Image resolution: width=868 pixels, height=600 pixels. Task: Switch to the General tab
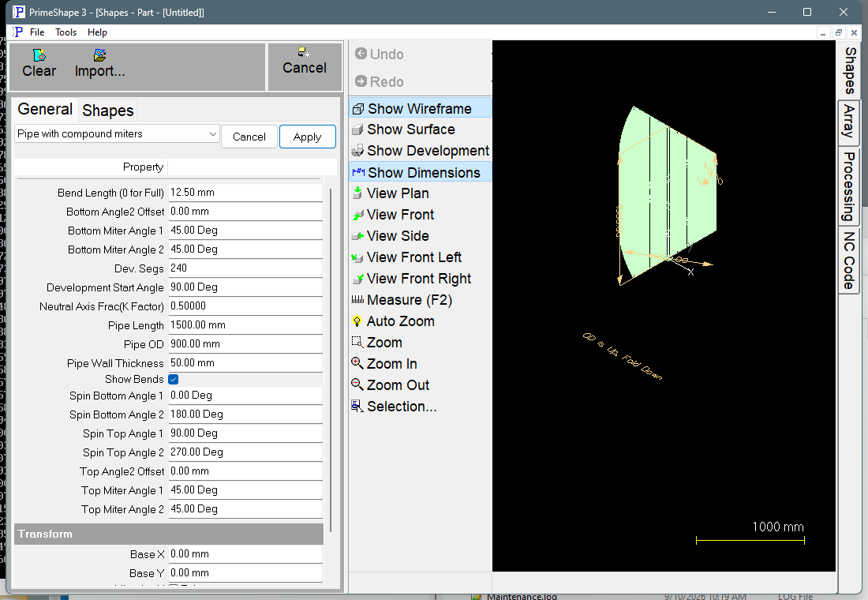45,109
